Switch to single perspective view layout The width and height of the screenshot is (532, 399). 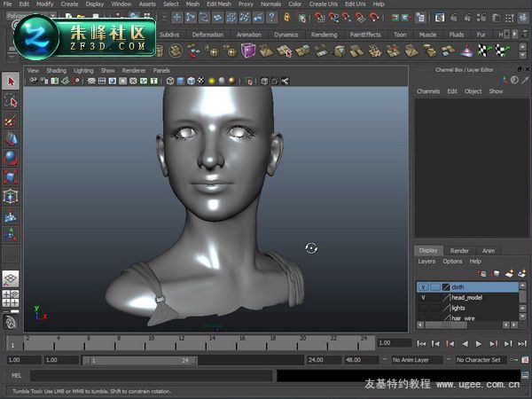11,279
